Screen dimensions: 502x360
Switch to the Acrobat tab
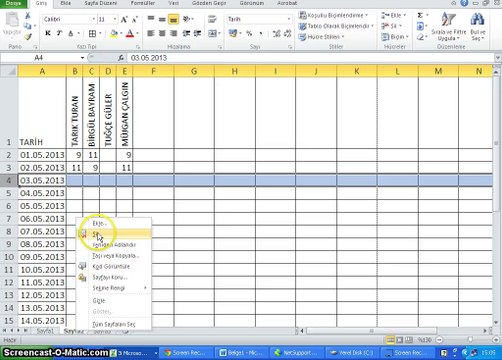[287, 3]
